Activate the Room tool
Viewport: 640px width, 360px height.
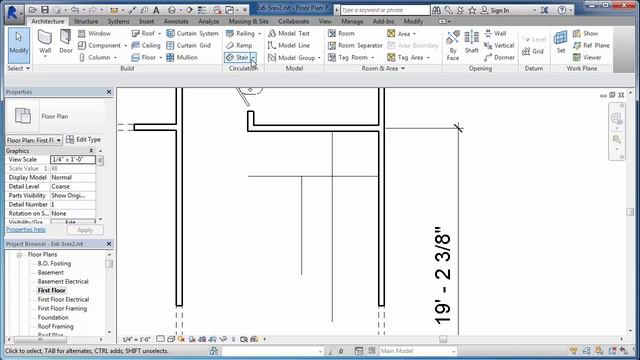[x=341, y=33]
